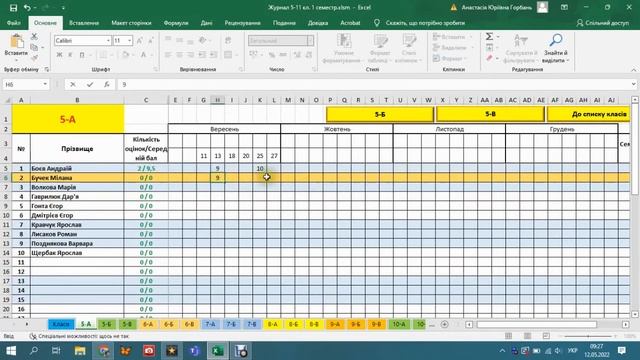Confirm cell entry with the checkmark icon
The width and height of the screenshot is (640, 360).
click(x=90, y=84)
